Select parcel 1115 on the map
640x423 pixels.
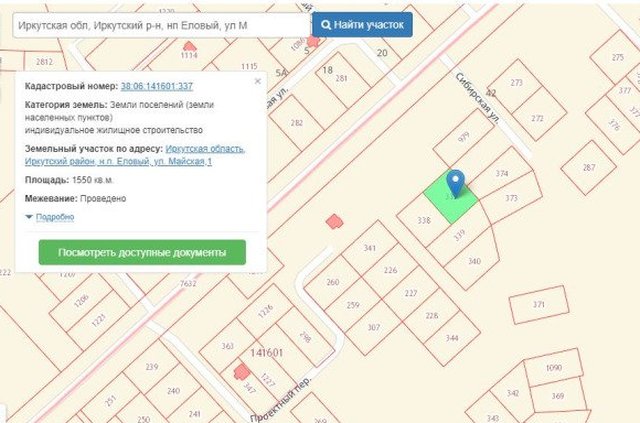(249, 66)
